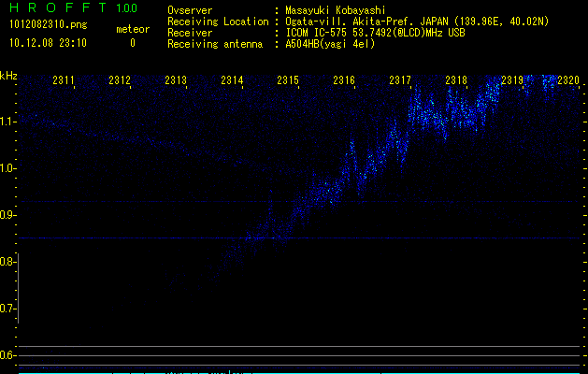Click the 2318 time marker
This screenshot has width=588, height=374.
click(456, 79)
